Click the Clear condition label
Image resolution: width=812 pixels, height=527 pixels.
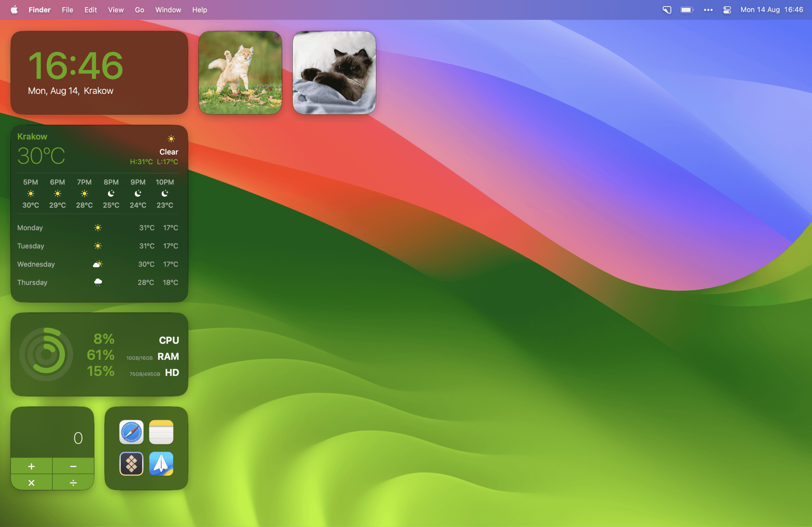coord(169,152)
